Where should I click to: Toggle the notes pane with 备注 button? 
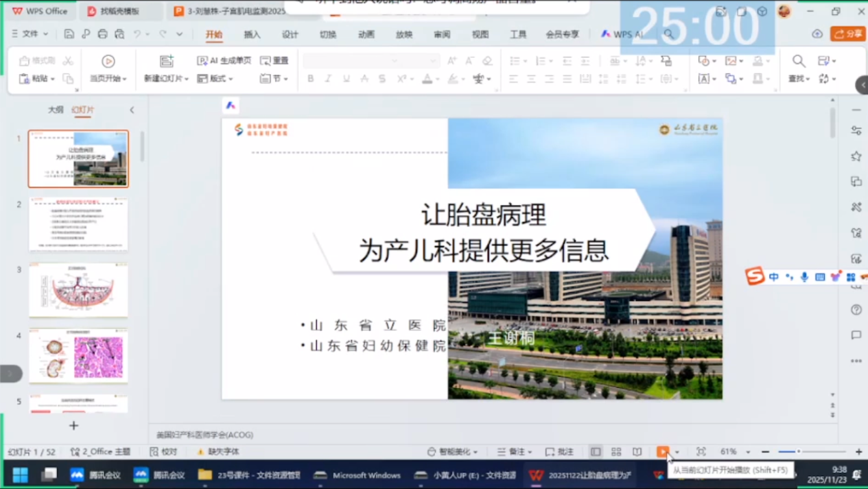[x=514, y=451]
